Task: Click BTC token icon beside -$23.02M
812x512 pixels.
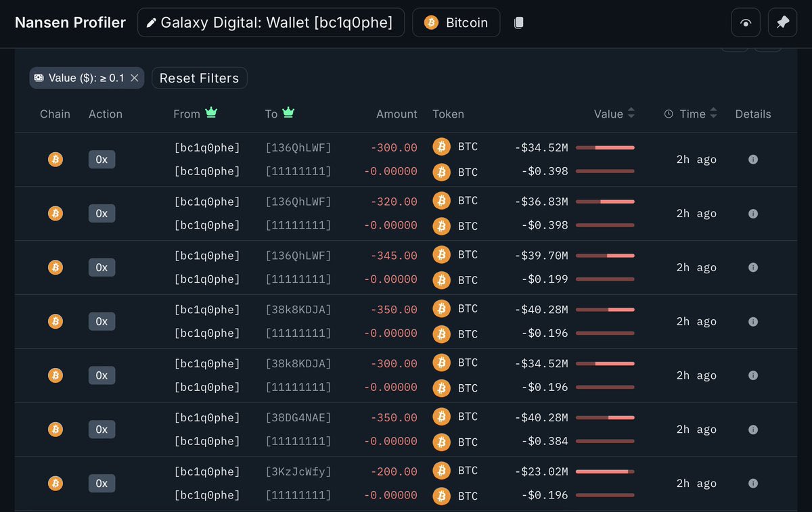Action: pos(442,471)
